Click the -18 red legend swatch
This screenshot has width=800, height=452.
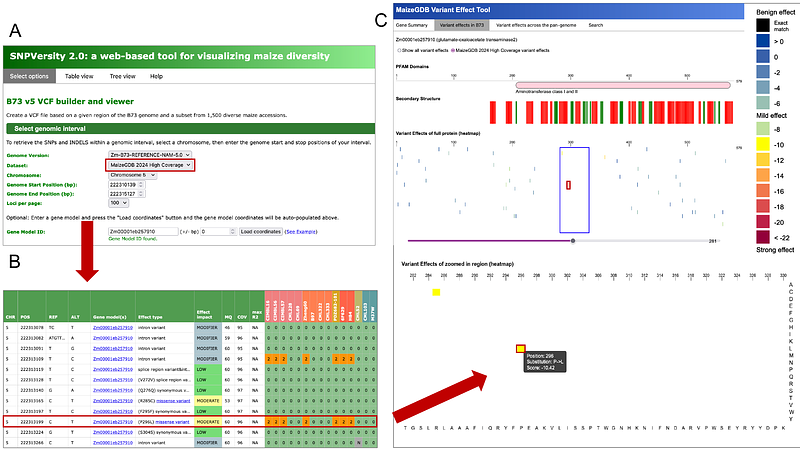coord(763,207)
